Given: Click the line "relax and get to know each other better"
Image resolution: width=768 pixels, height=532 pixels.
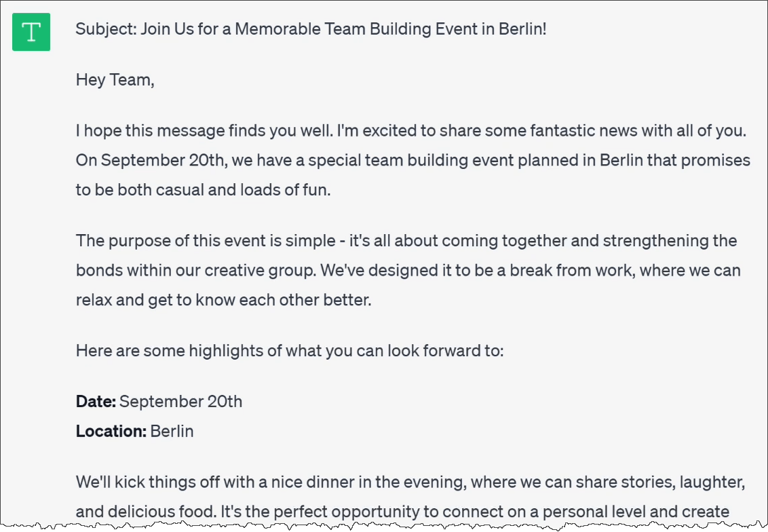Looking at the screenshot, I should pyautogui.click(x=223, y=299).
